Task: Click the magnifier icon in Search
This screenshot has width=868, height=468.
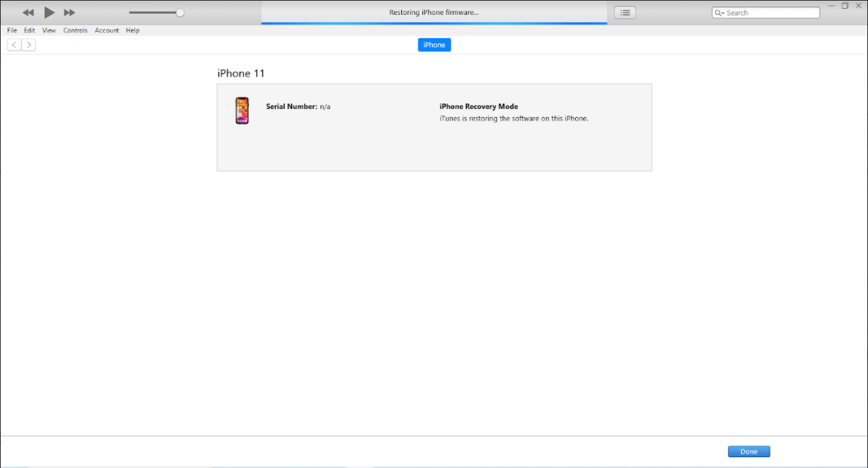Action: (x=719, y=13)
